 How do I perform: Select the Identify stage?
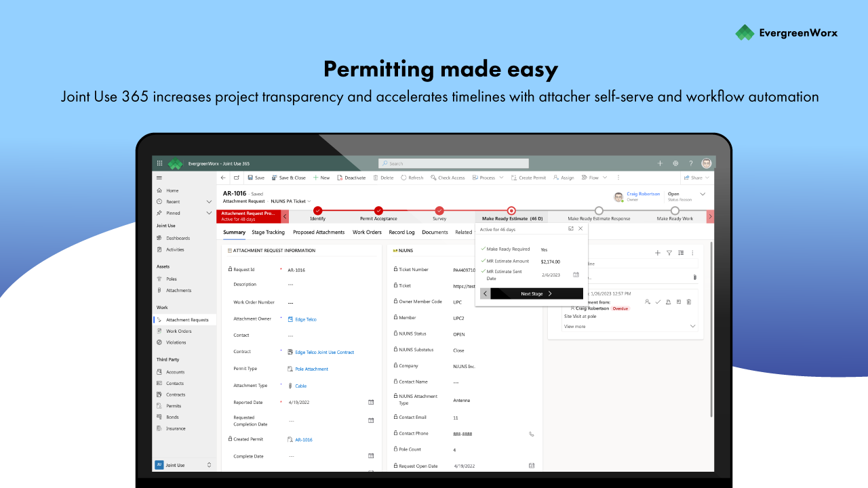pyautogui.click(x=317, y=211)
